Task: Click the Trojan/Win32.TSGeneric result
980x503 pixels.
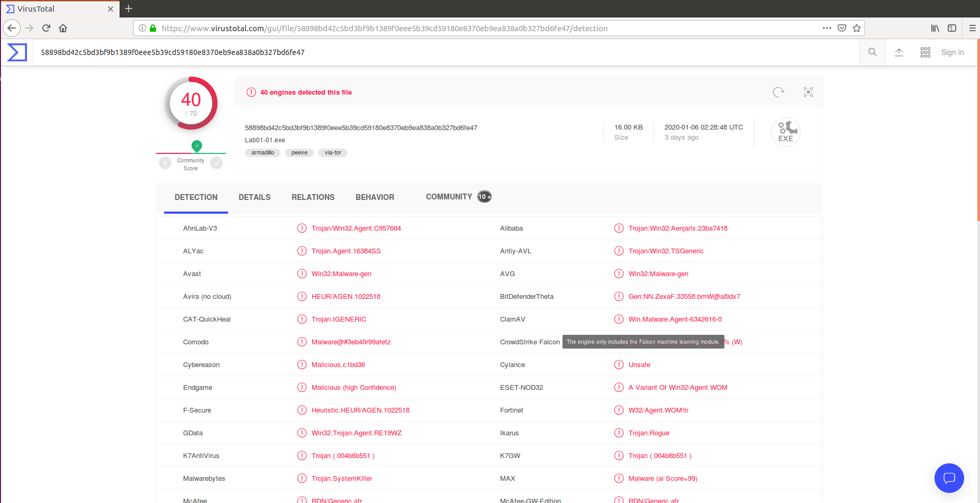Action: [x=666, y=251]
